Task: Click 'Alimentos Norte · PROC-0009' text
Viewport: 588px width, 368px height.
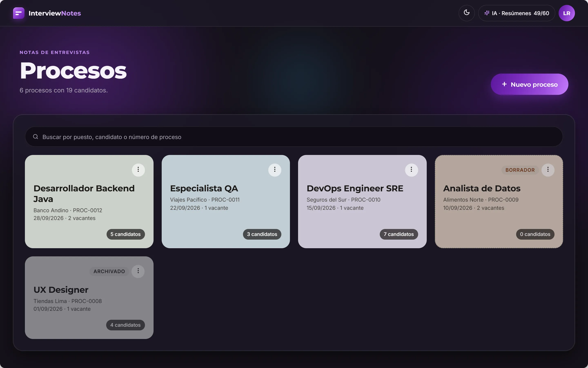Action: (x=481, y=200)
